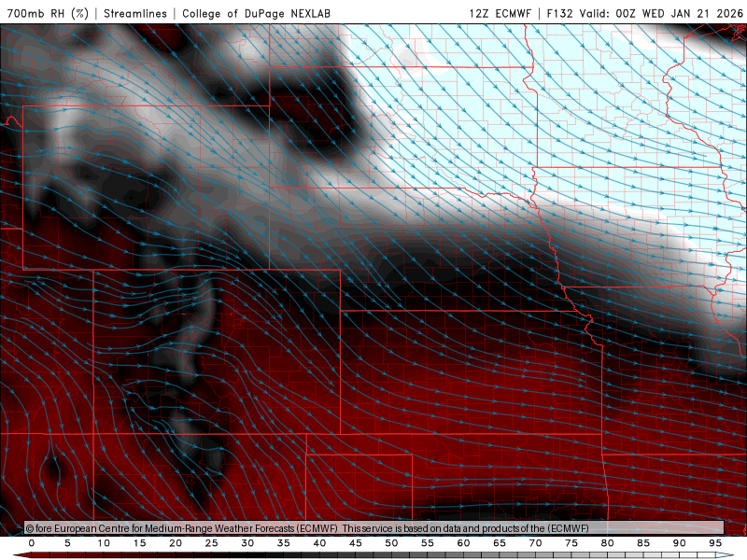747x560 pixels.
Task: Click the "700mb RH (%)" title text
Action: point(48,13)
